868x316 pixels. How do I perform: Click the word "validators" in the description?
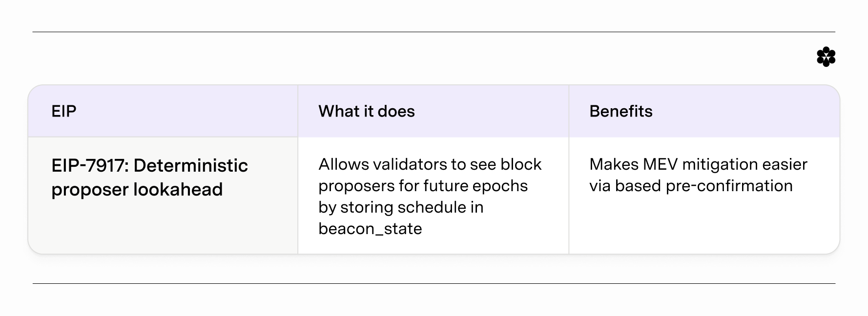point(403,164)
